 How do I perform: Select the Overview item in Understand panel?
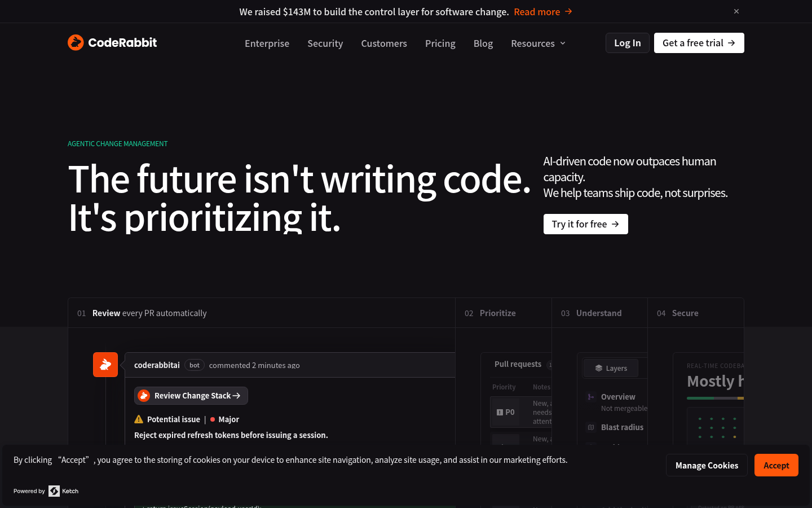pyautogui.click(x=618, y=397)
